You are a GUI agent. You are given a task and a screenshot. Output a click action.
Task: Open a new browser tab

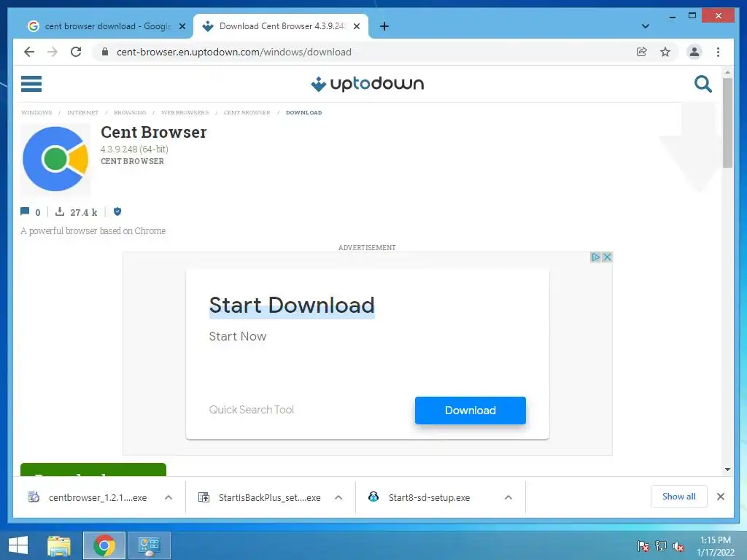[384, 26]
